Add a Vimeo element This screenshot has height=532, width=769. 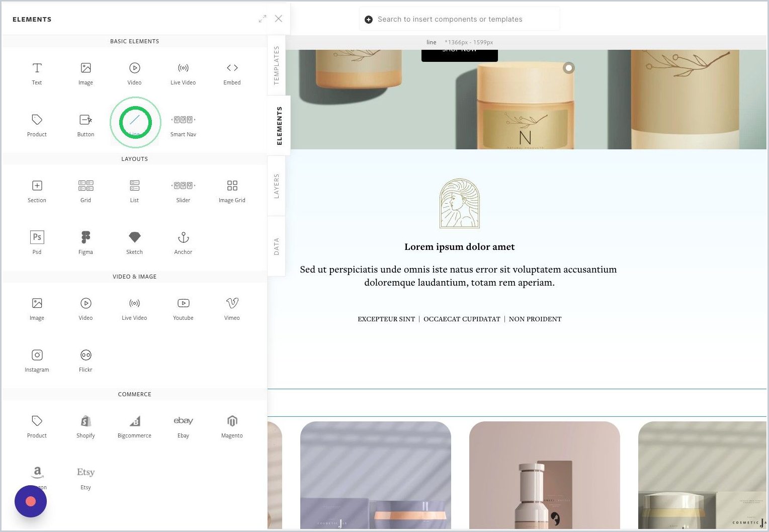[232, 309]
